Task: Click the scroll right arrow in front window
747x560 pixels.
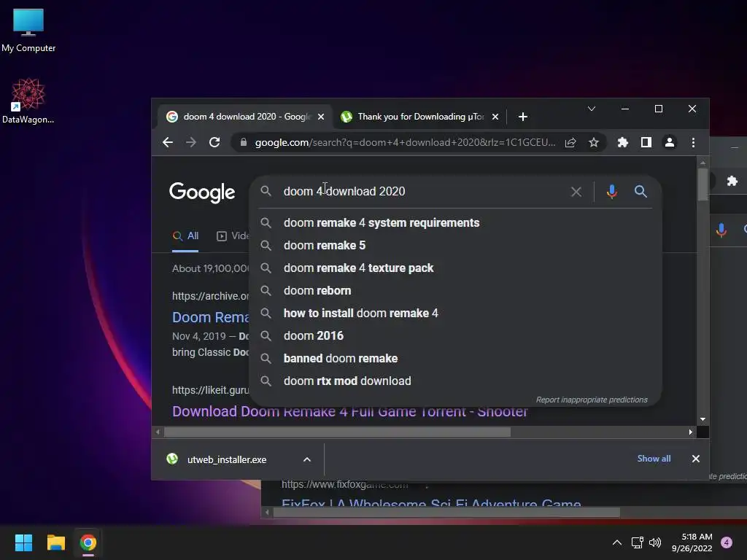Action: 690,432
